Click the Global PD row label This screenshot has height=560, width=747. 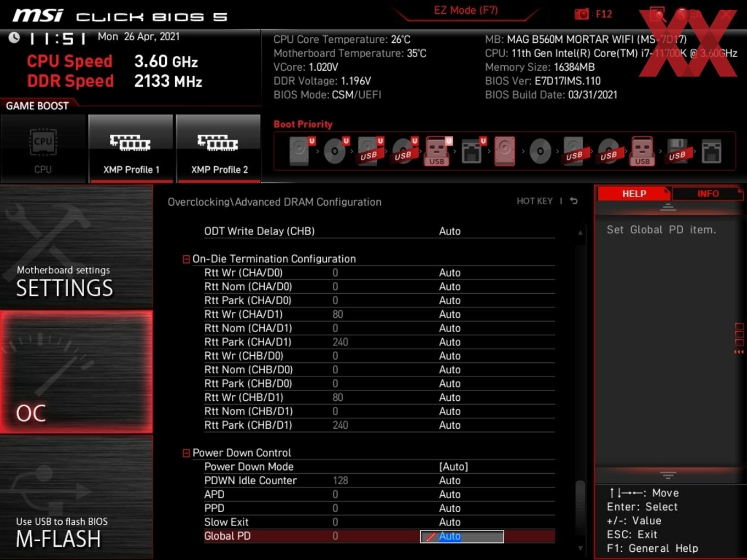coord(227,536)
